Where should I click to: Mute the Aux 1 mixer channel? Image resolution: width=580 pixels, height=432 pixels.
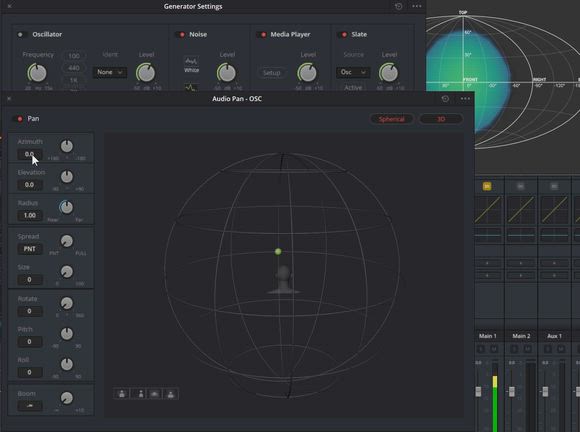561,349
